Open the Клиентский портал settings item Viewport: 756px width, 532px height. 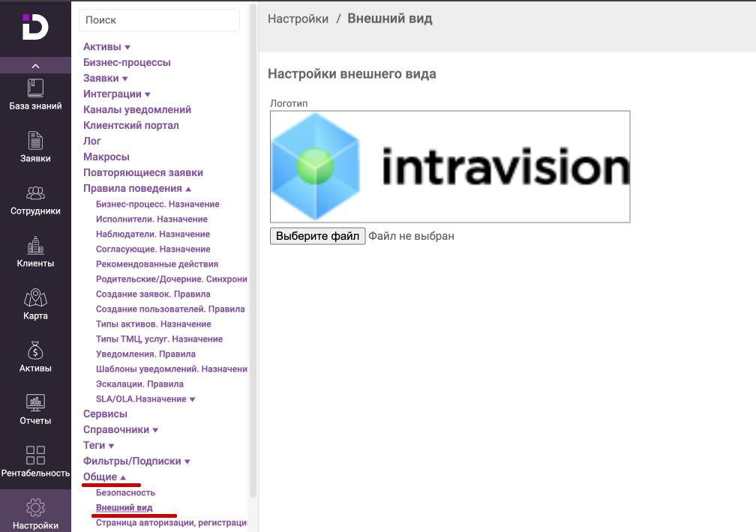point(130,125)
